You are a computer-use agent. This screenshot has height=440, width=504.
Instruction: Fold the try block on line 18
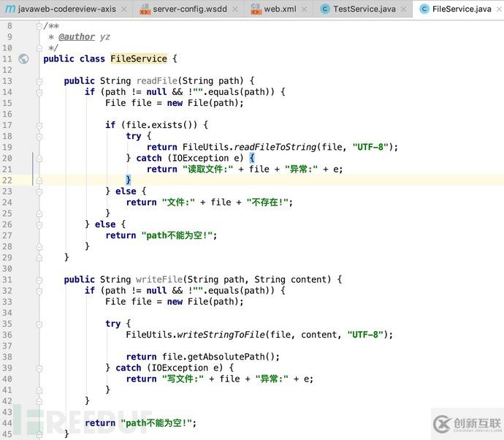(x=39, y=137)
